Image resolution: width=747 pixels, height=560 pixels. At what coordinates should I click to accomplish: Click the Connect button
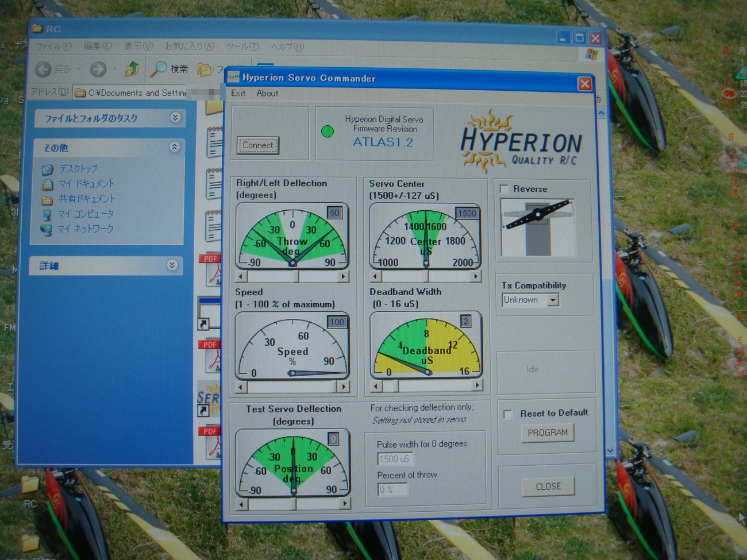point(258,145)
